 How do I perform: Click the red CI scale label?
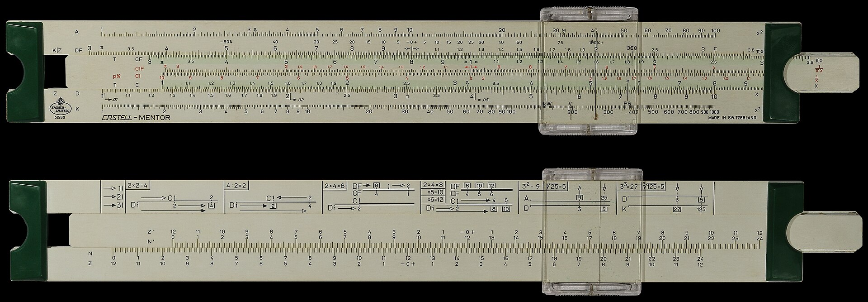138,76
